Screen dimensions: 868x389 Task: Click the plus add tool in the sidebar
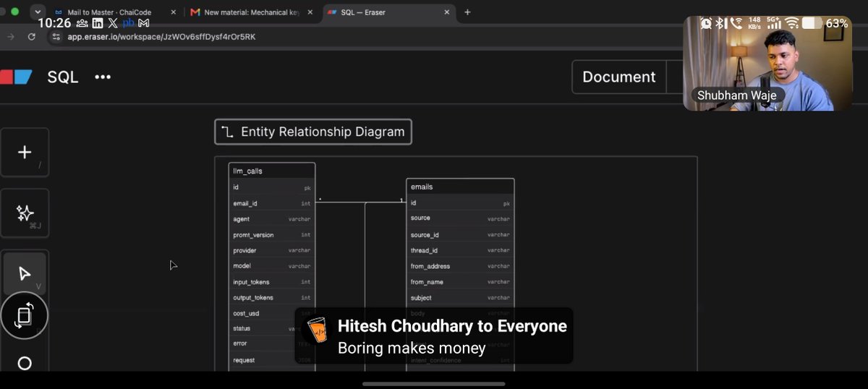coord(25,152)
